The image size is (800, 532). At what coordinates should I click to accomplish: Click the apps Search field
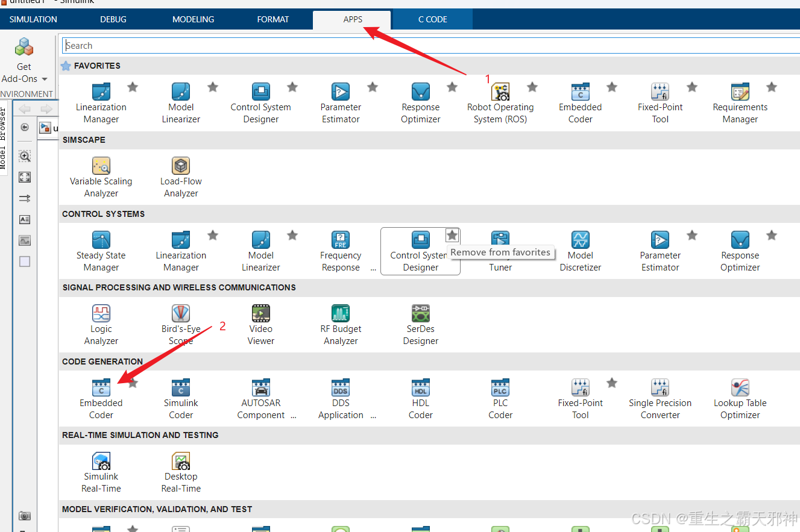click(430, 45)
